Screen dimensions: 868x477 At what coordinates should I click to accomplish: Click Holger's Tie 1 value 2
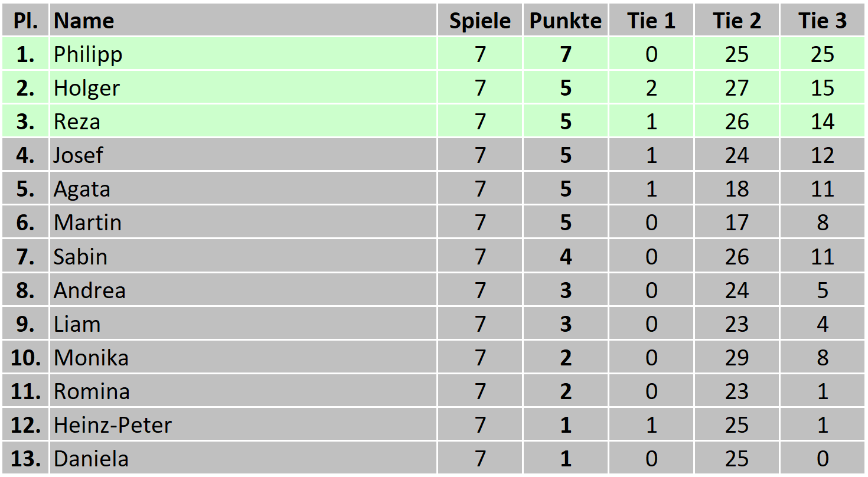pos(651,88)
